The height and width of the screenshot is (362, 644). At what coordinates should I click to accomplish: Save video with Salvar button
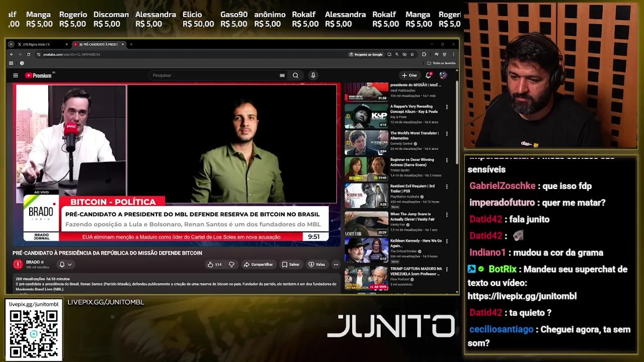click(x=291, y=264)
